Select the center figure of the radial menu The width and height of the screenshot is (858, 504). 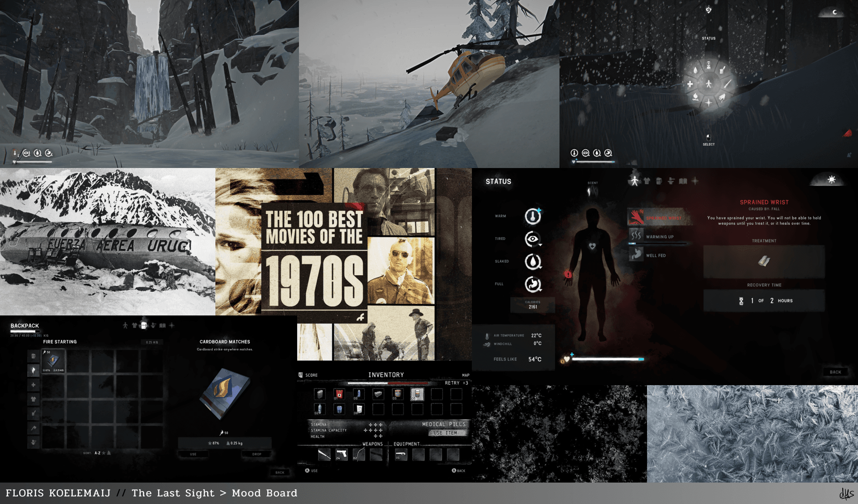pyautogui.click(x=709, y=84)
